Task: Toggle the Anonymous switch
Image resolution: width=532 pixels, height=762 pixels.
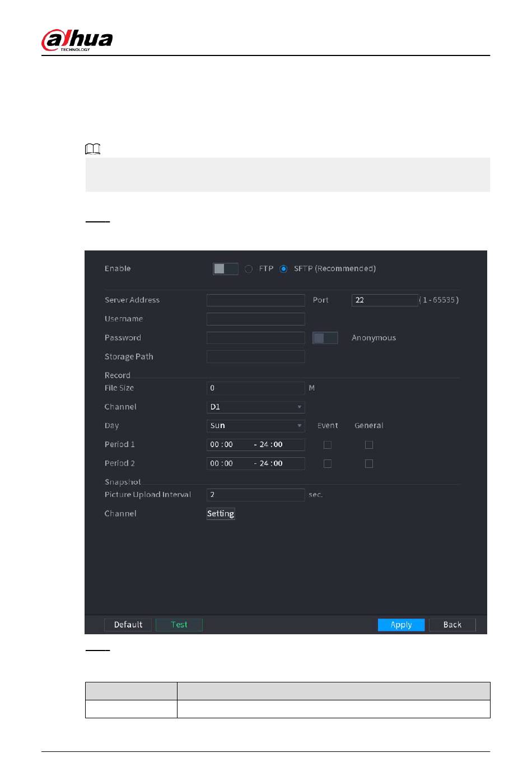Action: 325,338
